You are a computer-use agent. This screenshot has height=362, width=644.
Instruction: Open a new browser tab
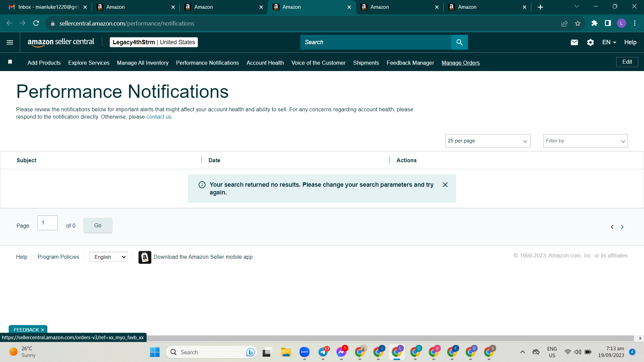(x=540, y=7)
